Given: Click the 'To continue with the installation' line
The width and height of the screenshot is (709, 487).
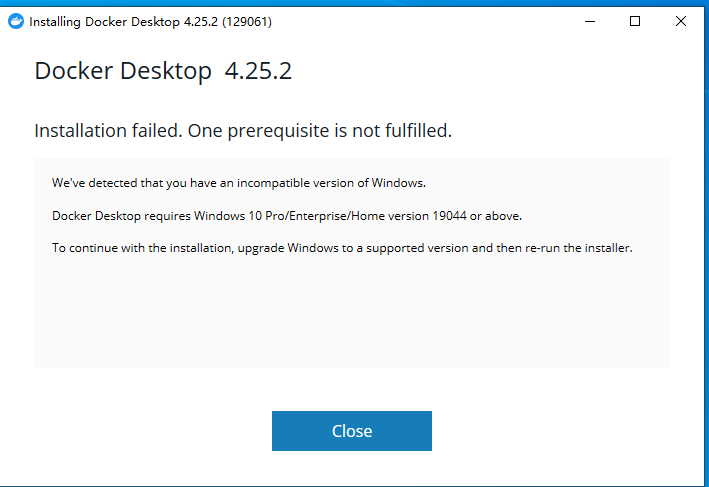Looking at the screenshot, I should pos(140,248).
